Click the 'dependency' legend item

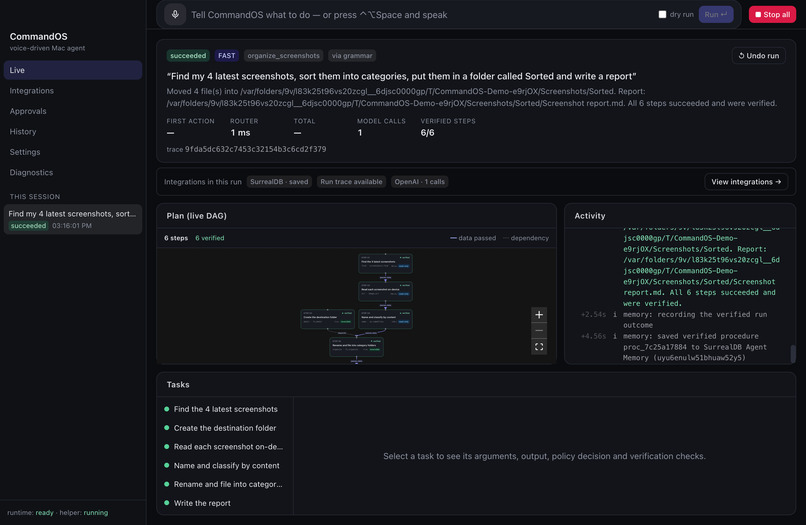(525, 238)
